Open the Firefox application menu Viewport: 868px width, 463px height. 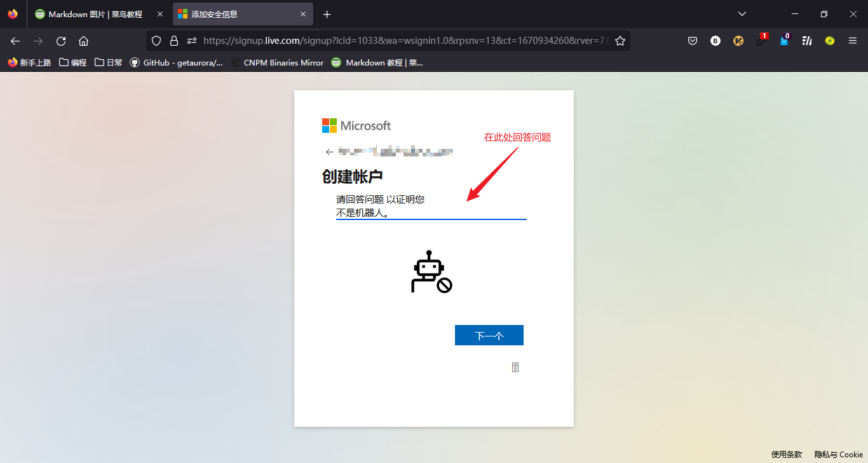(853, 41)
